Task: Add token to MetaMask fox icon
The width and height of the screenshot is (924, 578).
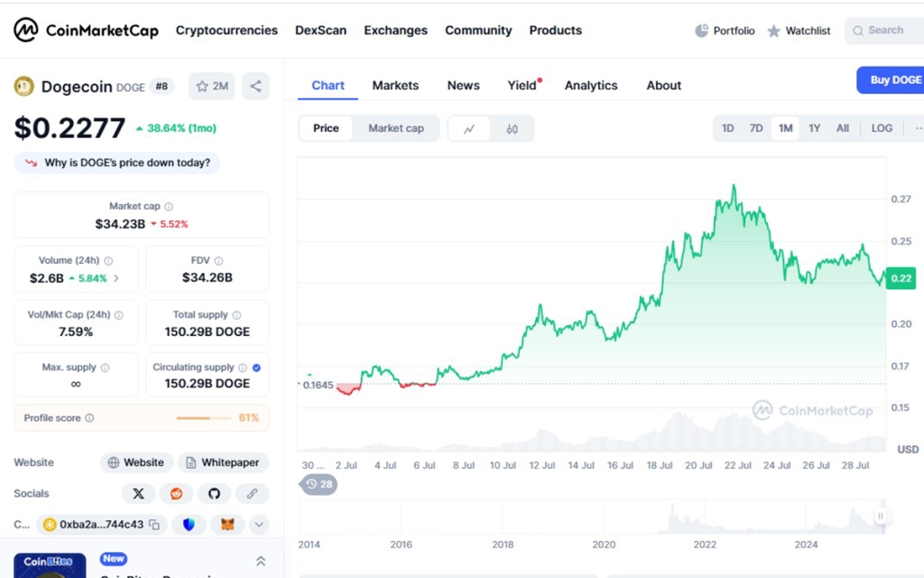Action: coord(227,525)
